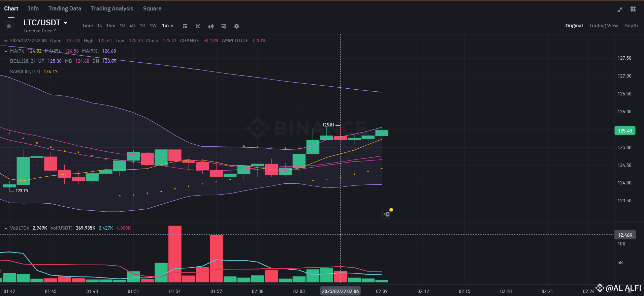The image size is (644, 296).
Task: Click the 12.46K volume crosshair label
Action: pyautogui.click(x=625, y=235)
